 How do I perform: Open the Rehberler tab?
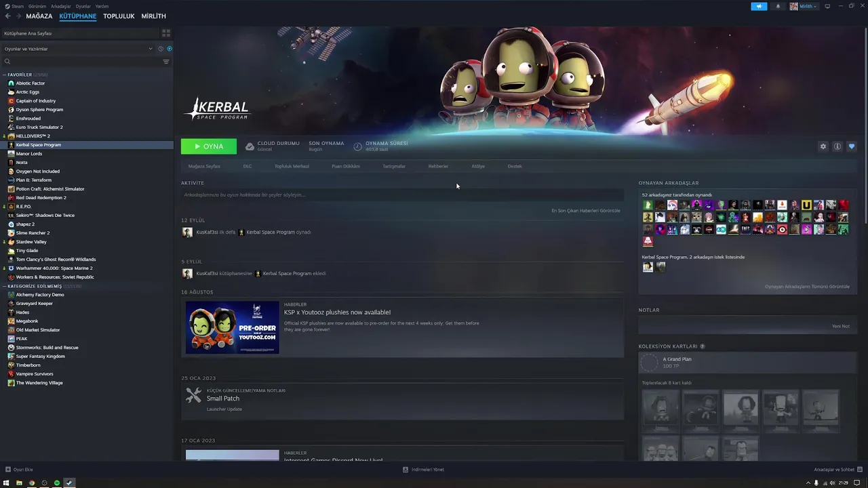[x=438, y=166]
